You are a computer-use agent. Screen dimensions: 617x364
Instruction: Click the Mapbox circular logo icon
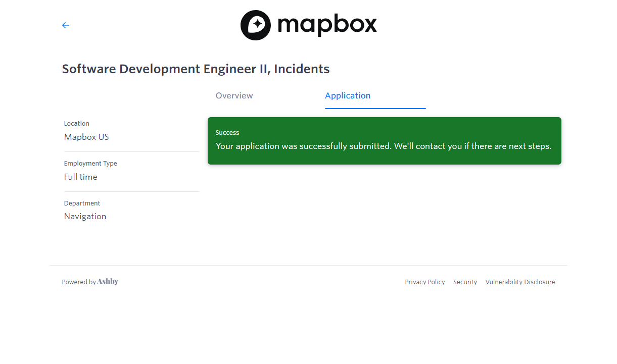pyautogui.click(x=255, y=25)
